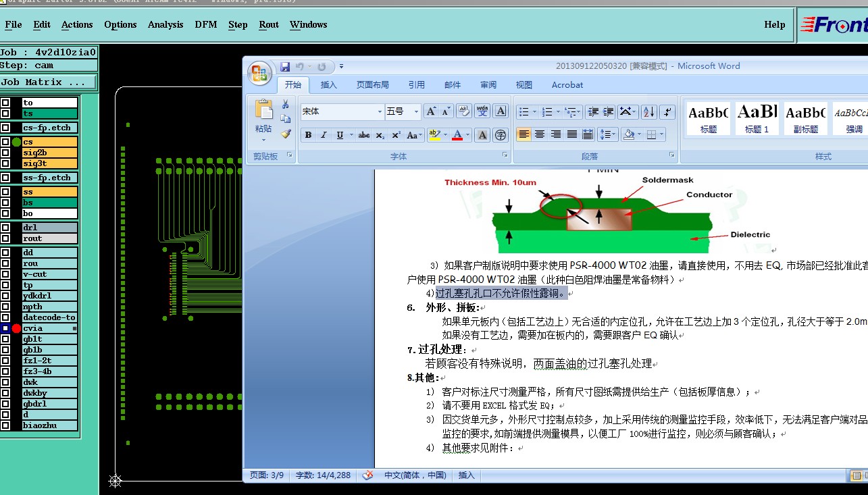Click the Undo icon in Word toolbar
Screen dimensions: 868x495
(x=300, y=66)
